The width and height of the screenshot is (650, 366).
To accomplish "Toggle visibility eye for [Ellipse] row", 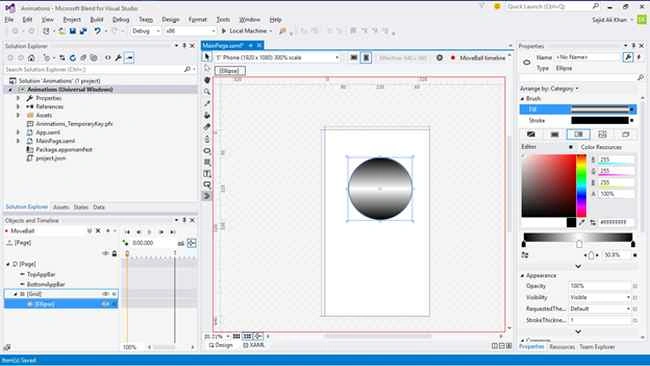I will click(105, 304).
